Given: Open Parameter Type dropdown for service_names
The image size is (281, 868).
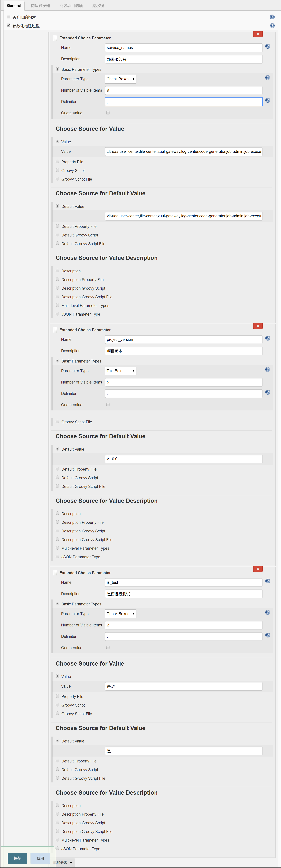Looking at the screenshot, I should click(x=121, y=79).
